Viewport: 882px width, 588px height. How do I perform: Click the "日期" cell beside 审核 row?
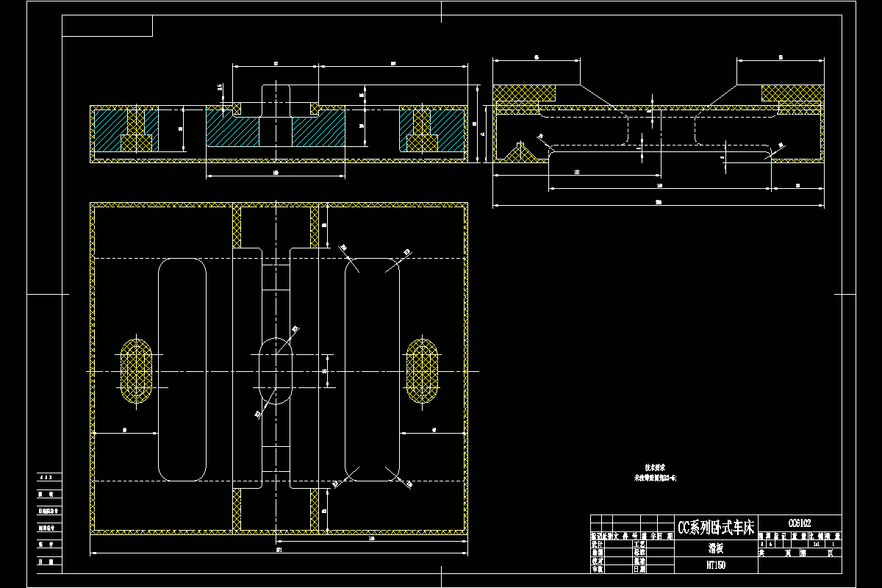(x=639, y=569)
